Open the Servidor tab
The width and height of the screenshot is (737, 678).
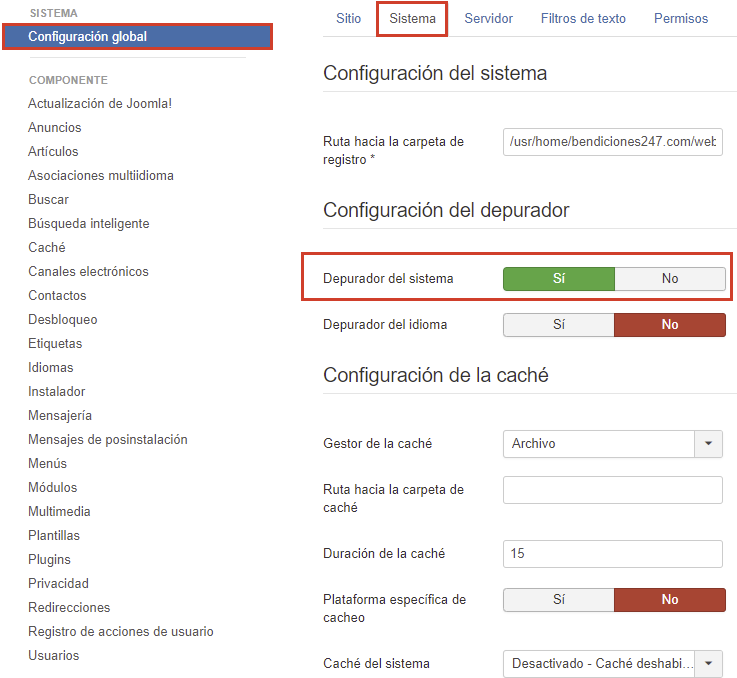488,19
